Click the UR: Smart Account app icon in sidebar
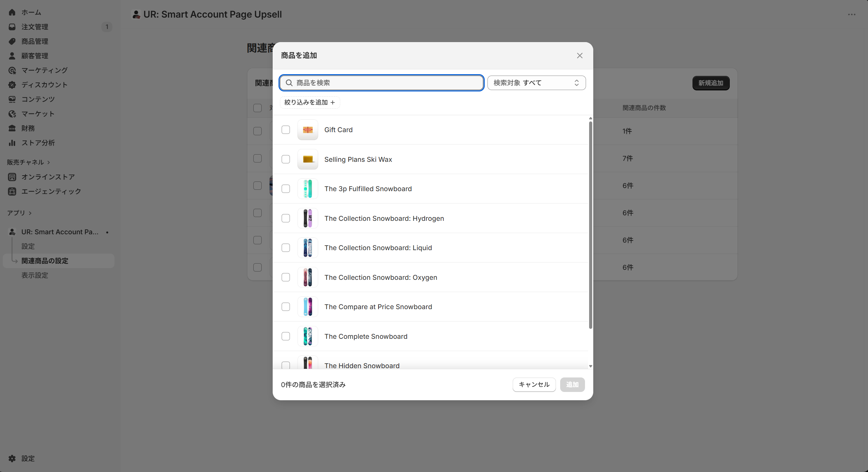This screenshot has width=868, height=472. click(12, 232)
